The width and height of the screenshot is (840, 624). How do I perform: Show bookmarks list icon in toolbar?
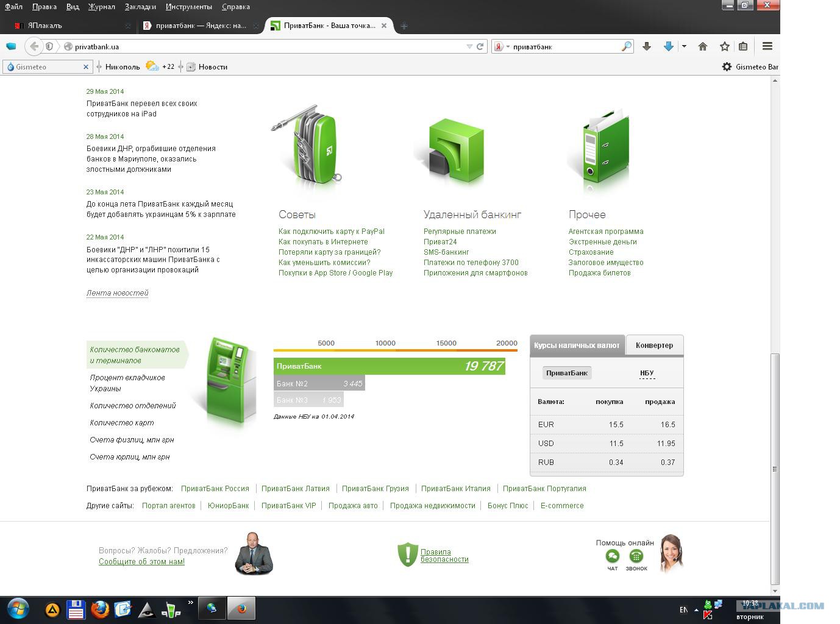(743, 46)
